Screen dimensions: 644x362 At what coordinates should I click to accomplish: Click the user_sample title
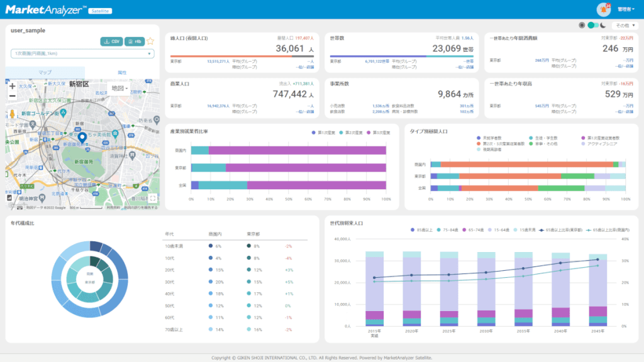point(28,30)
